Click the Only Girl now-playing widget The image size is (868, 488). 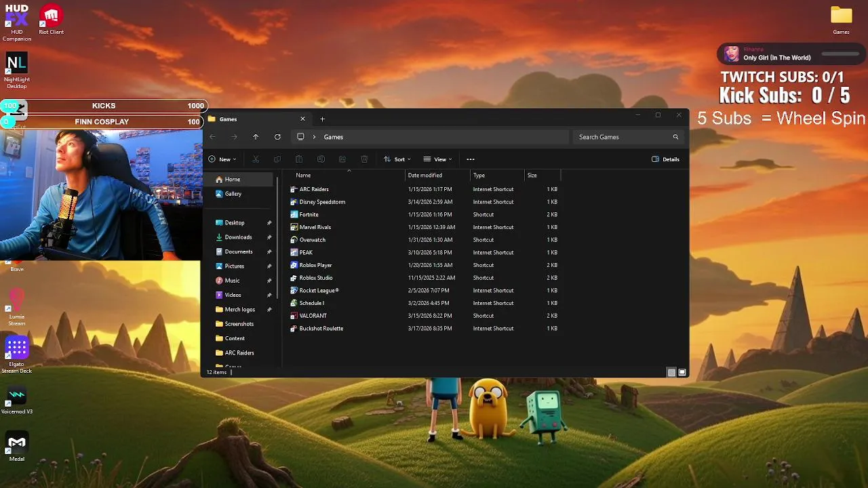[791, 54]
